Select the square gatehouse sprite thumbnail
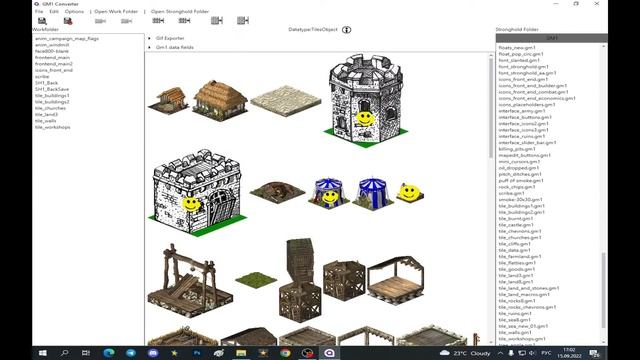640x360 pixels. point(197,192)
